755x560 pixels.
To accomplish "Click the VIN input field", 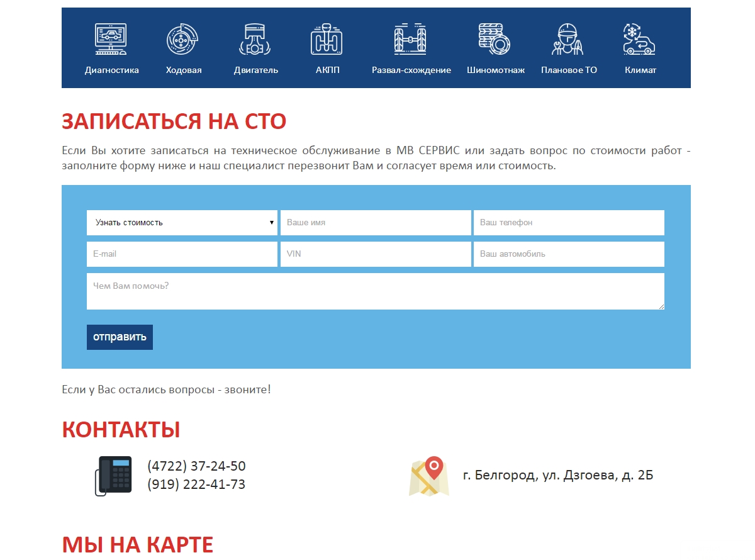I will (376, 254).
